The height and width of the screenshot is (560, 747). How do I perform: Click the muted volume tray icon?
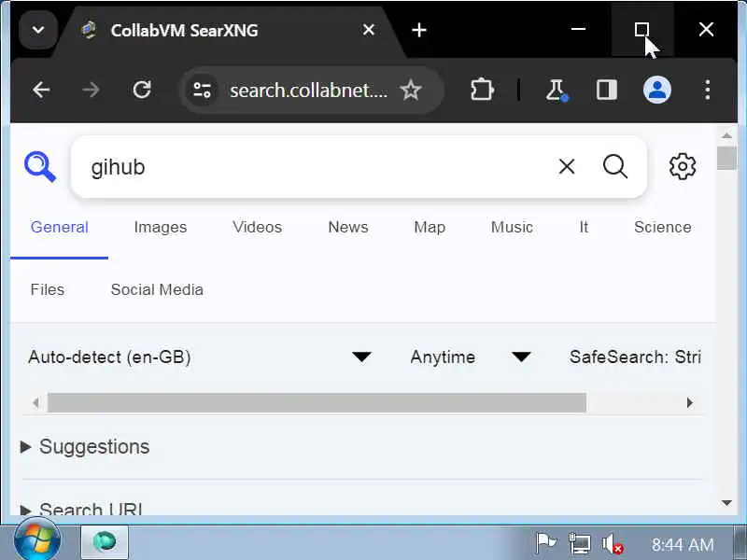[613, 543]
